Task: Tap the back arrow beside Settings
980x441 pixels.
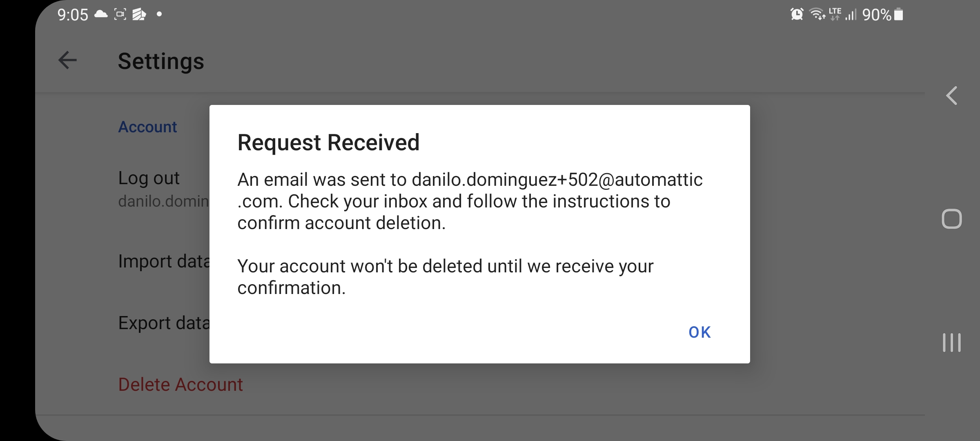Action: pos(67,61)
